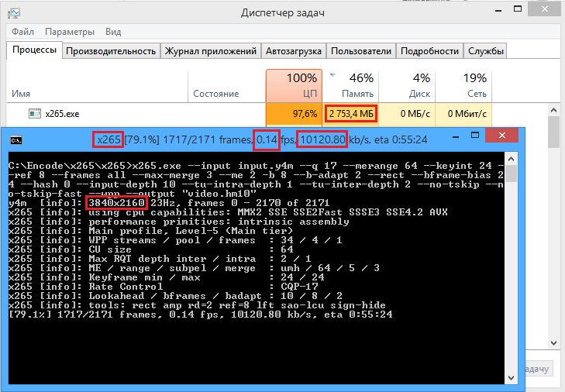Select the x265.exe process row

pos(250,114)
